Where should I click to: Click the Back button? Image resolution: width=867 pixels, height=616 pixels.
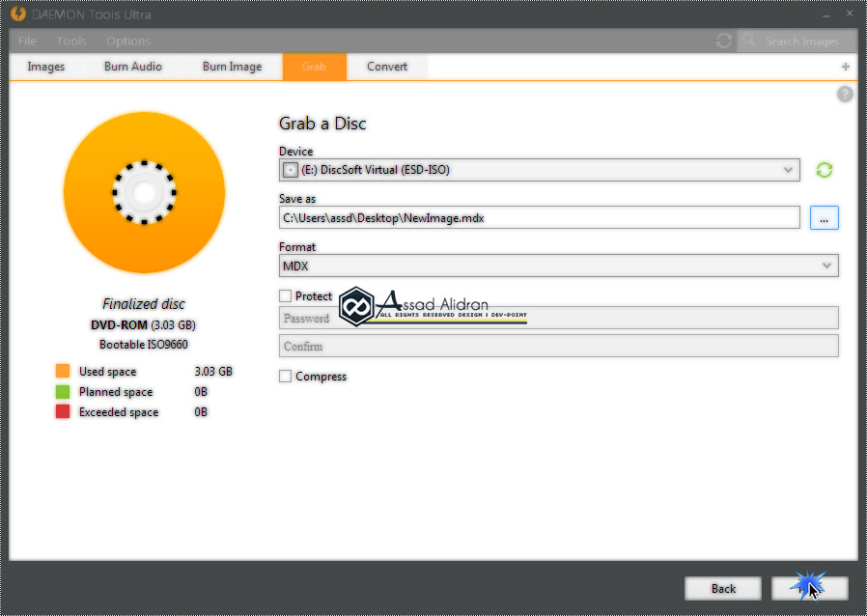[723, 588]
